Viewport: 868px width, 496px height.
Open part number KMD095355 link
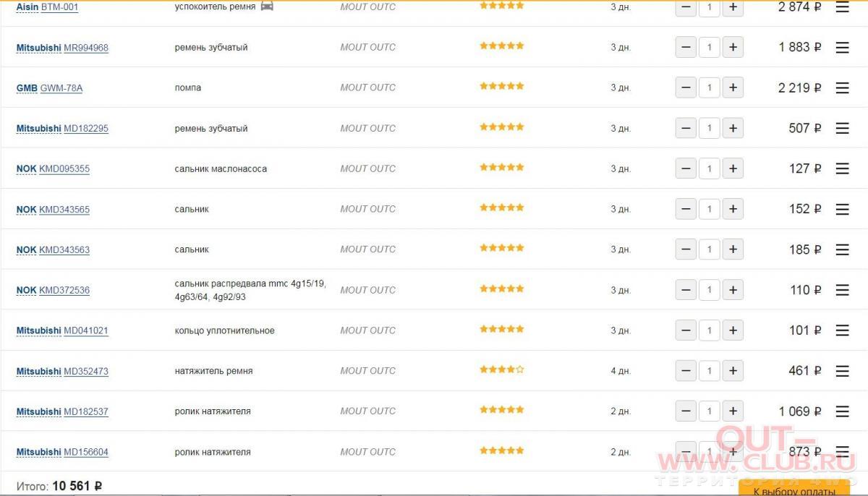[x=64, y=169]
